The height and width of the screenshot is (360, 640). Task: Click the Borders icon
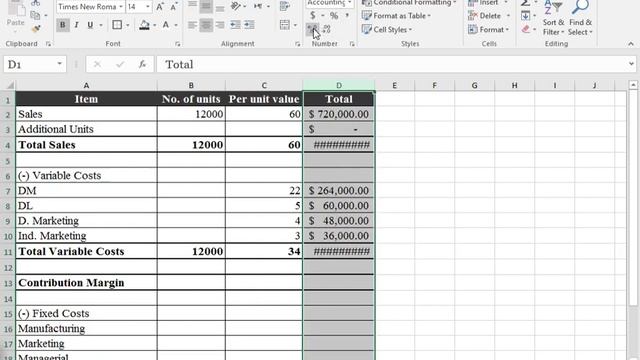pos(117,25)
